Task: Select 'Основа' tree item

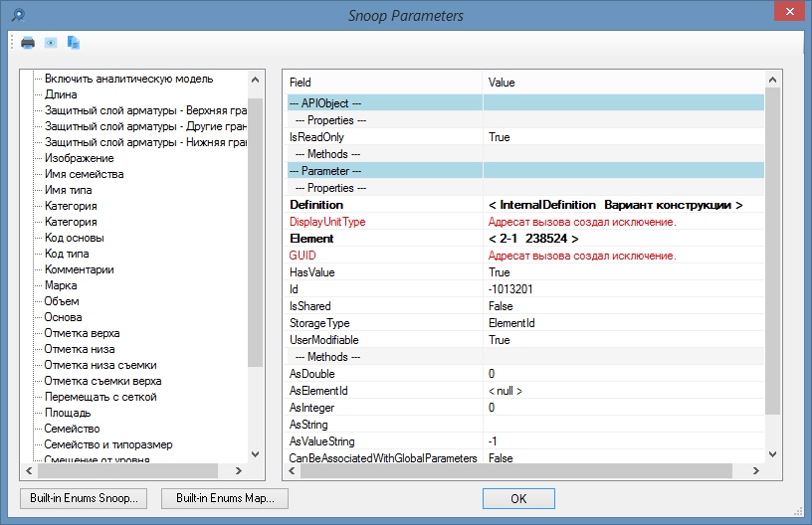Action: [63, 317]
